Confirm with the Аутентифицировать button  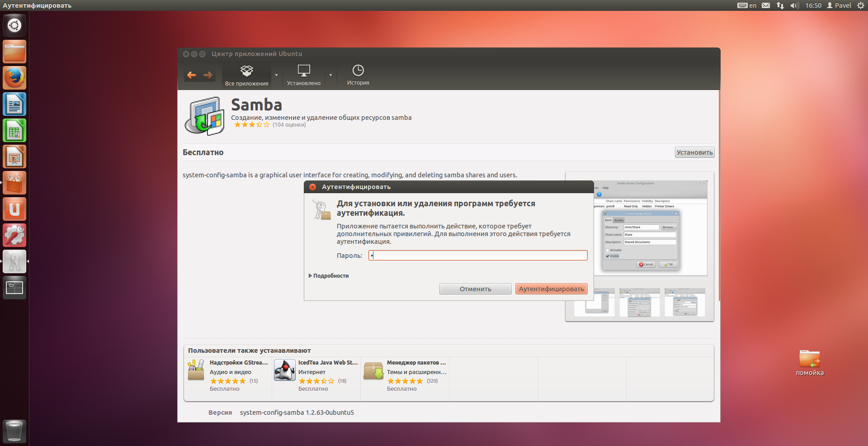552,289
